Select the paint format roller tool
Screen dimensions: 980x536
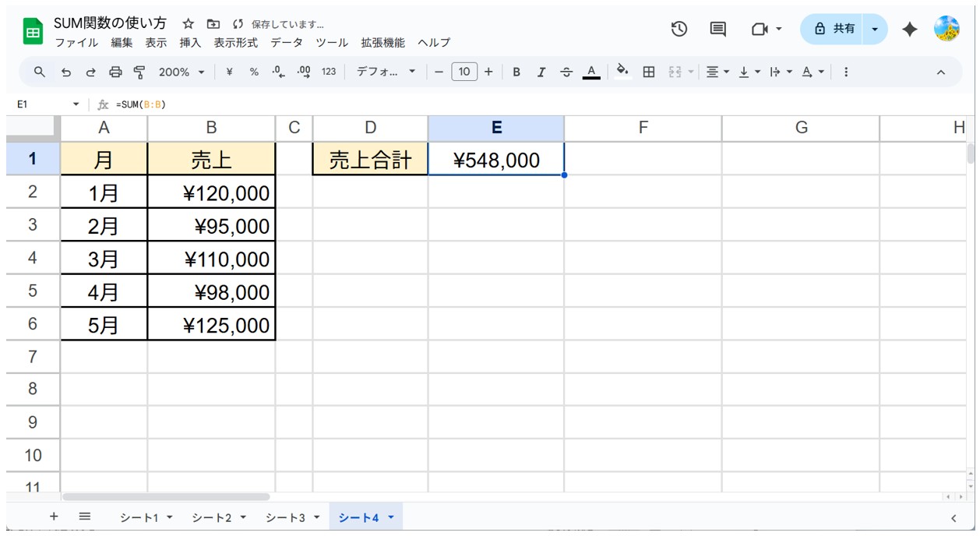click(139, 72)
